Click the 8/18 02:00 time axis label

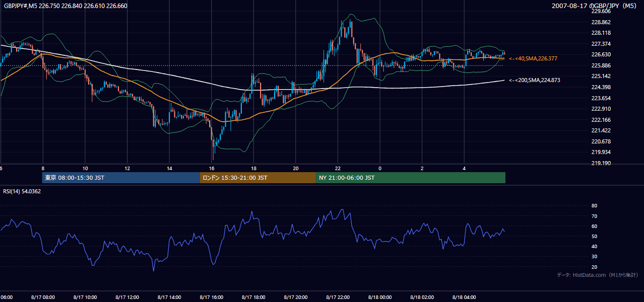[x=422, y=297]
